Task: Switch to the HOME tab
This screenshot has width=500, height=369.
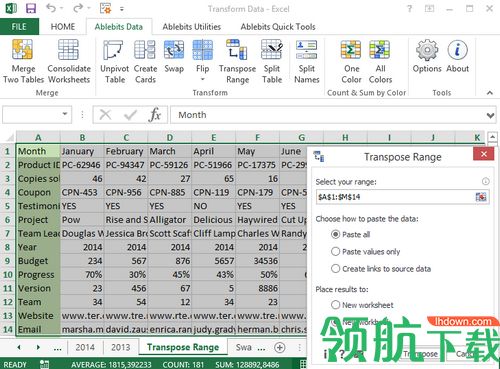Action: [63, 27]
